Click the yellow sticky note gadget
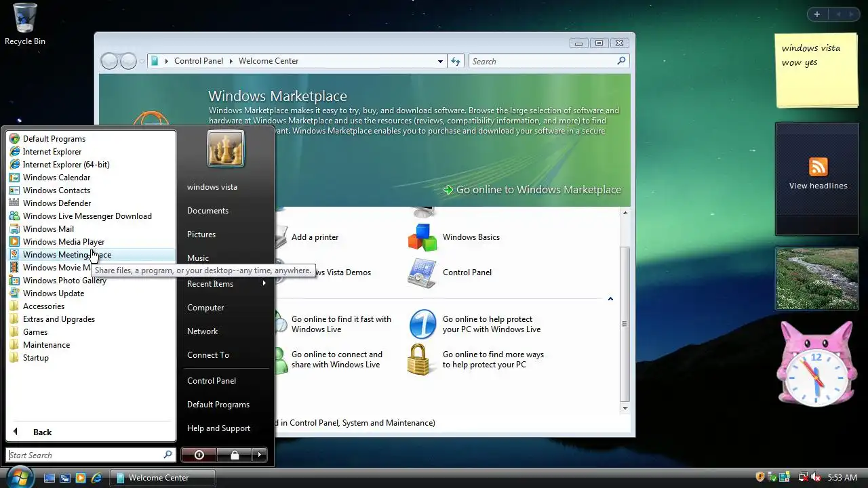The height and width of the screenshot is (488, 868). 816,70
